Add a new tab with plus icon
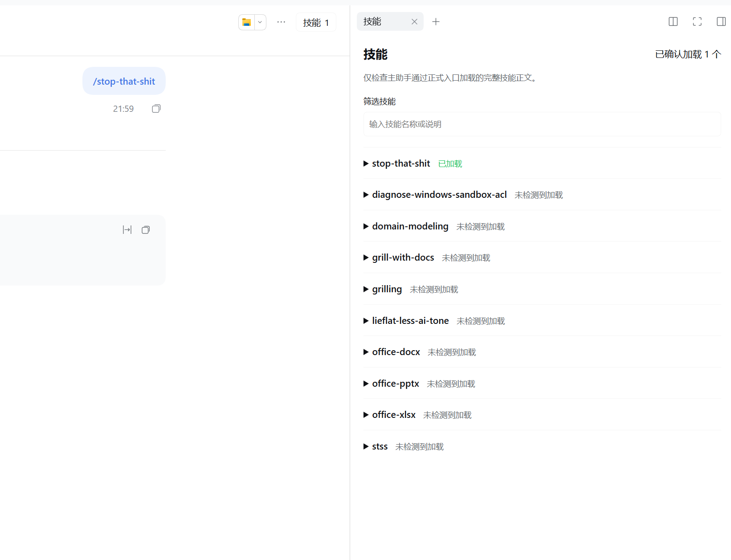 tap(436, 21)
